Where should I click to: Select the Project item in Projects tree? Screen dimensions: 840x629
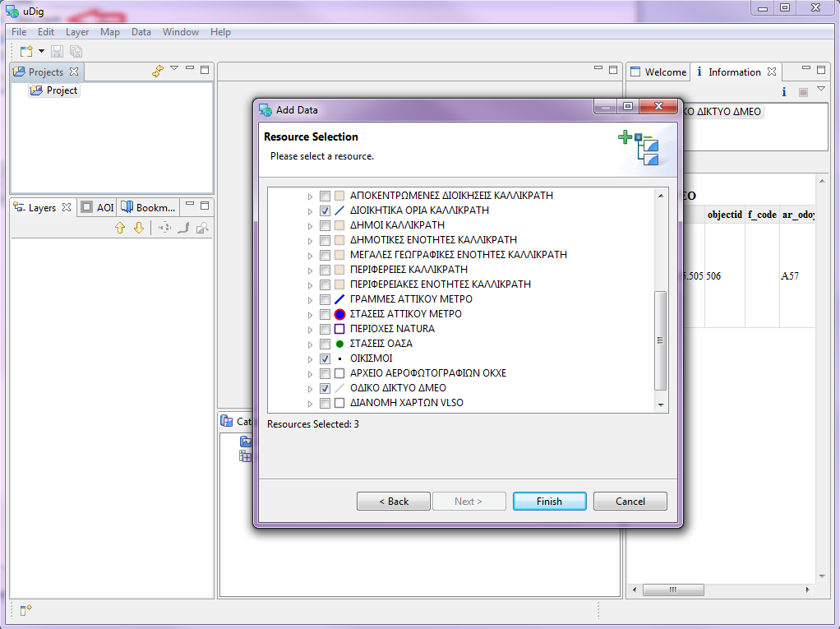click(x=54, y=90)
